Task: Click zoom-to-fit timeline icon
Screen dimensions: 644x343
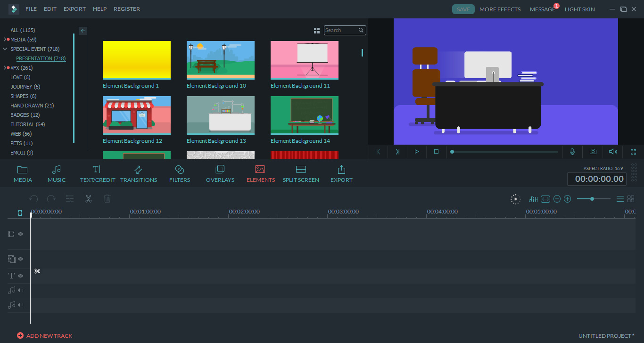Action: pyautogui.click(x=545, y=199)
